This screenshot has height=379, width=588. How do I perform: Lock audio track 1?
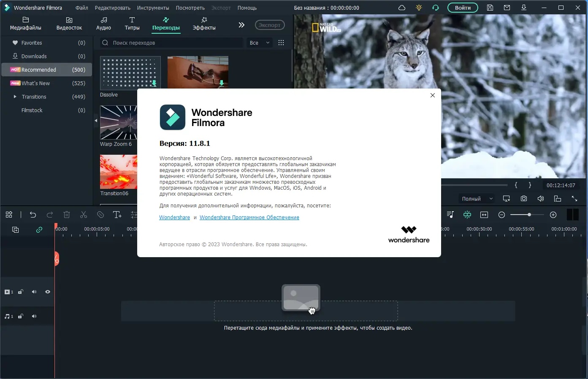tap(20, 316)
